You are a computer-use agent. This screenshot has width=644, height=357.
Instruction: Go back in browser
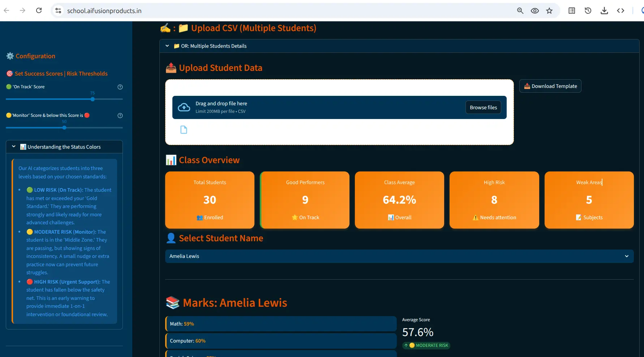(7, 10)
